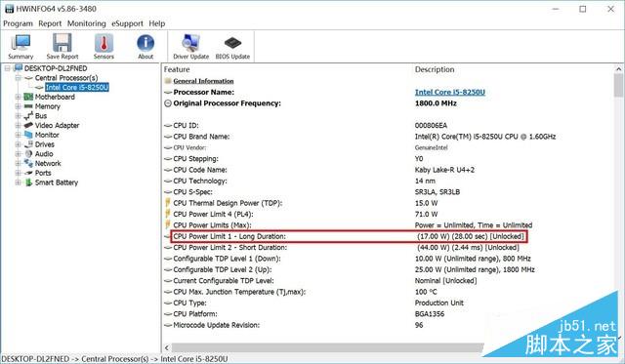Click the horizontal scrollbar track
This screenshot has height=364, width=625.
tap(327, 347)
